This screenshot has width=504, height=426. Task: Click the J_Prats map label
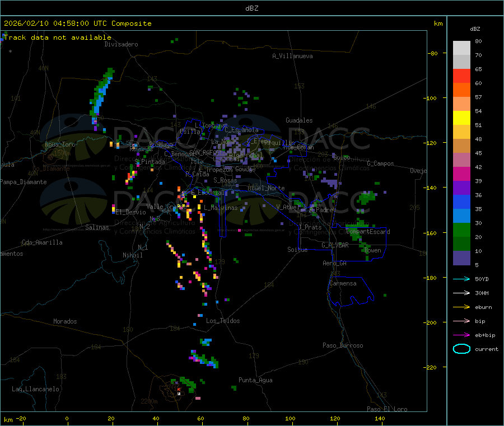pos(310,227)
